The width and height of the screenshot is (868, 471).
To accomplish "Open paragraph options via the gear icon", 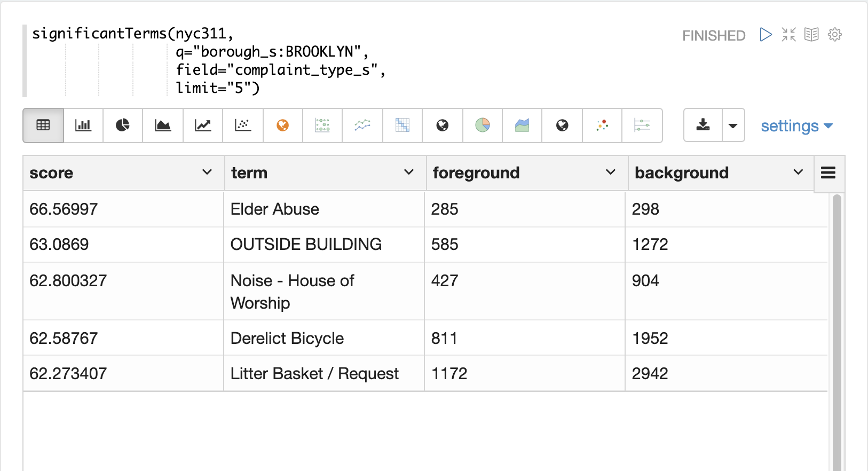I will click(834, 35).
